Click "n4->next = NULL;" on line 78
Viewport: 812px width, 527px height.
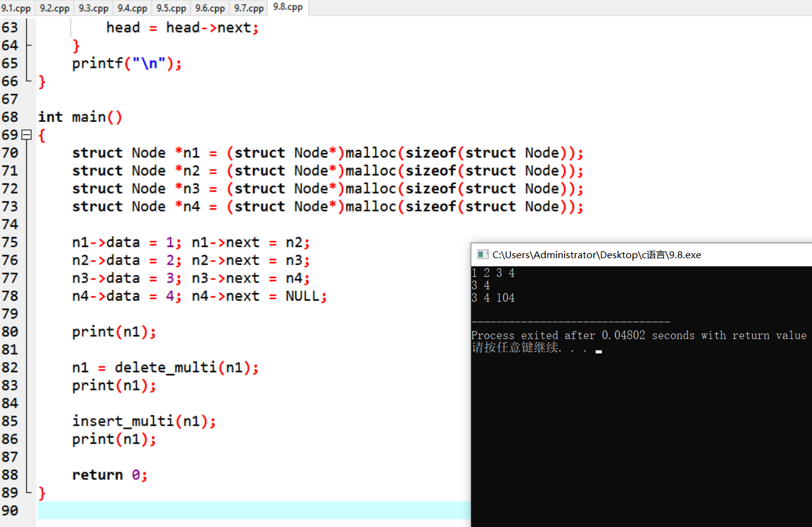[x=259, y=296]
